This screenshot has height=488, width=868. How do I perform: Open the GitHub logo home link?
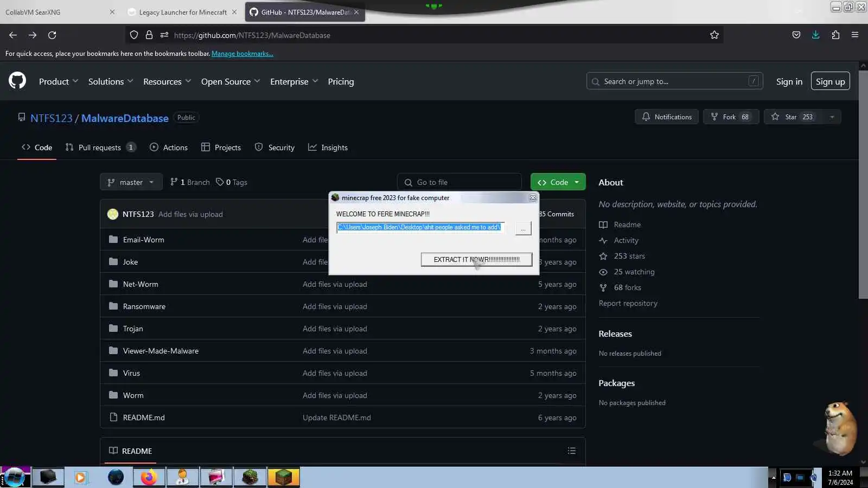coord(17,81)
